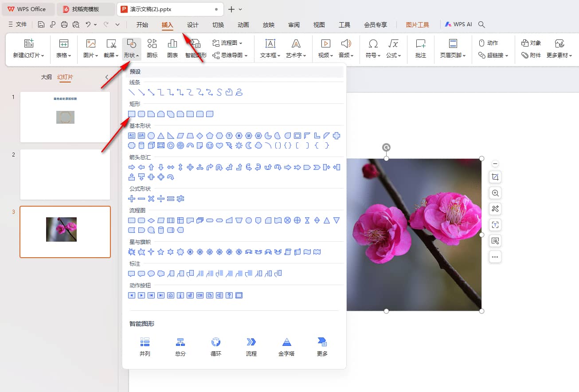
Task: Select the straight line shape under 线条
Action: [132, 92]
